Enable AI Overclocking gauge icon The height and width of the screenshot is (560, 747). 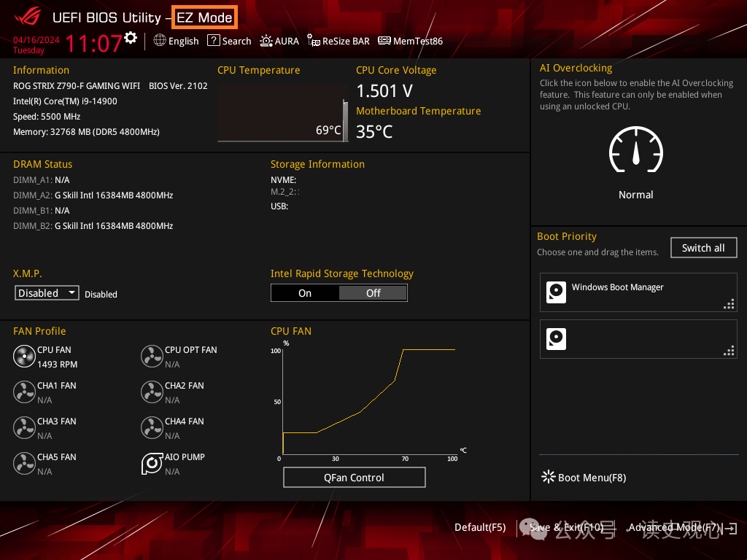635,149
